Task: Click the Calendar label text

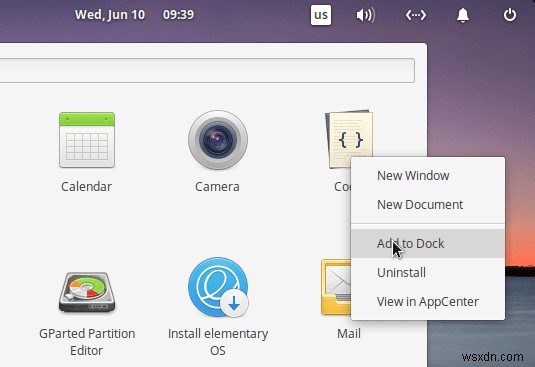Action: point(86,187)
